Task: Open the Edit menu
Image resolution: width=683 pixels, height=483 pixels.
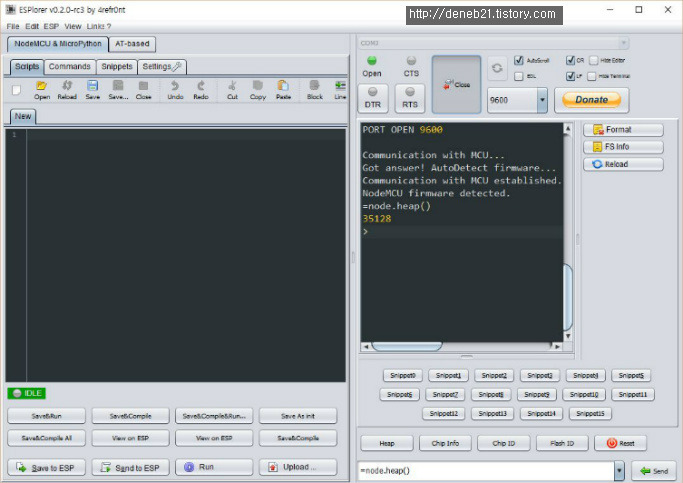Action: click(32, 26)
